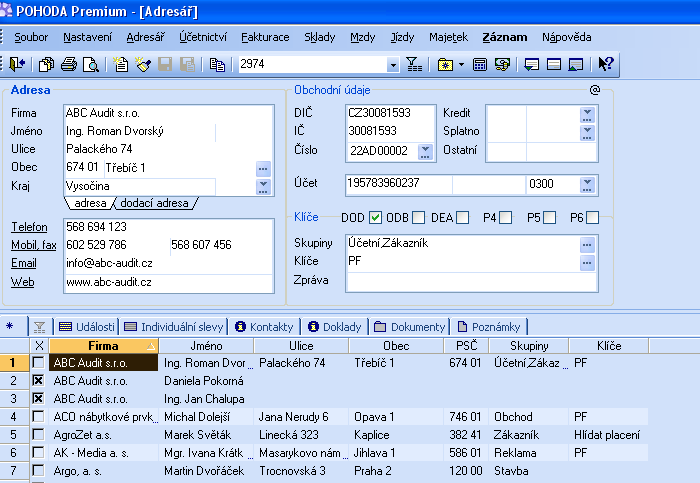Open the Sklady menu

(x=320, y=37)
